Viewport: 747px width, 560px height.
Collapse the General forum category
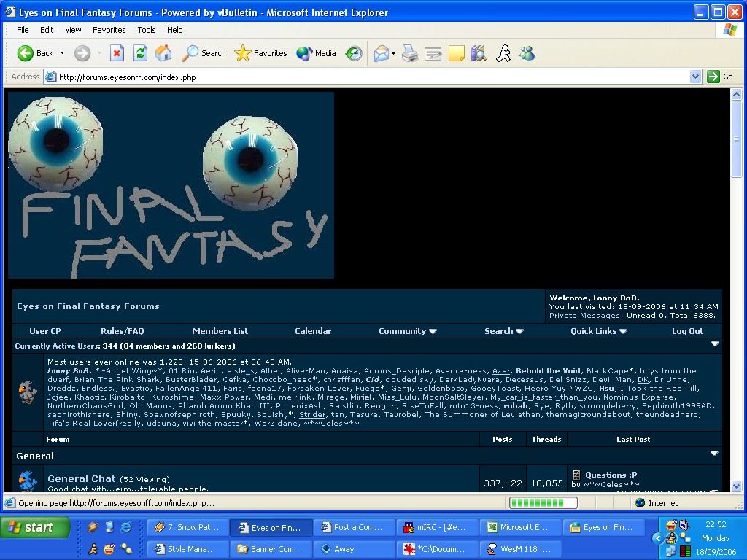click(x=714, y=454)
